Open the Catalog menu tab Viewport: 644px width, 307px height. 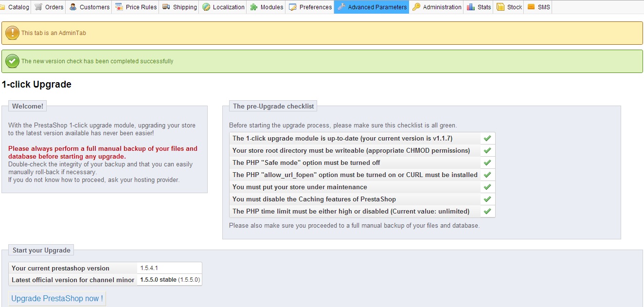click(x=16, y=7)
